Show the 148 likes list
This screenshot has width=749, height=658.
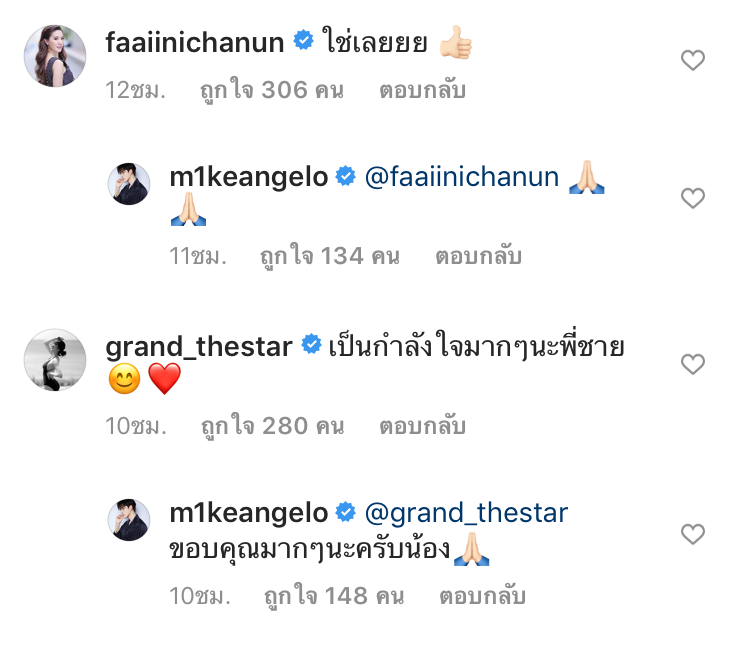click(334, 597)
